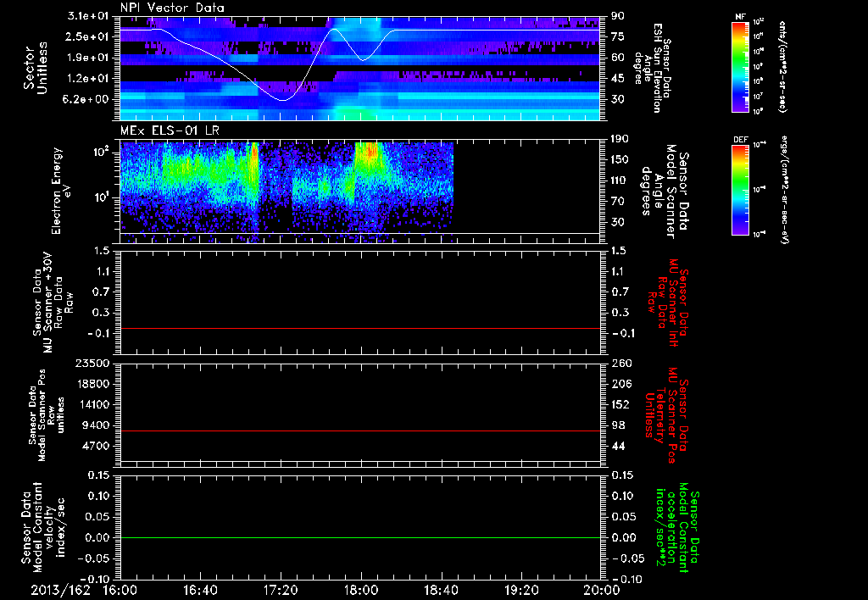Click the 70 scanner angle tick
Screen dimensions: 868x600
point(617,202)
